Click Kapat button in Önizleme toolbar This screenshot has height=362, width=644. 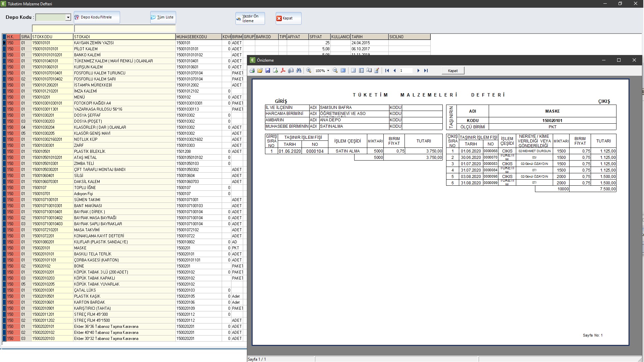(x=452, y=71)
